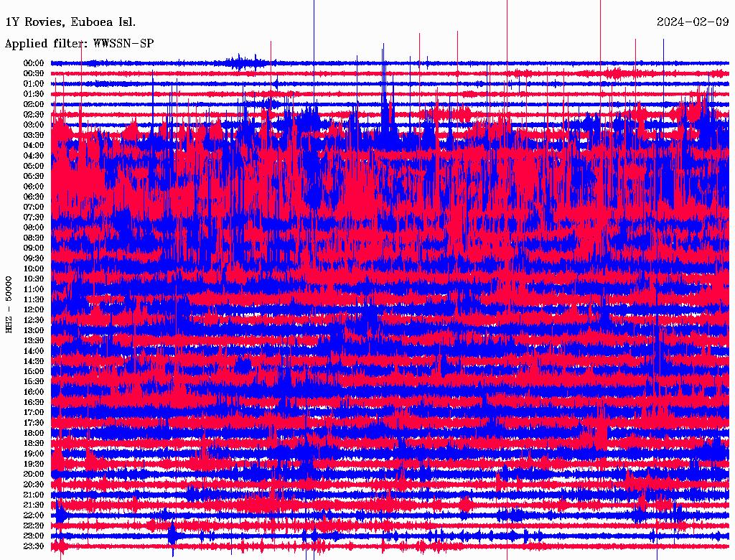Select the 10:00 time row label
The width and height of the screenshot is (735, 560).
click(x=34, y=269)
